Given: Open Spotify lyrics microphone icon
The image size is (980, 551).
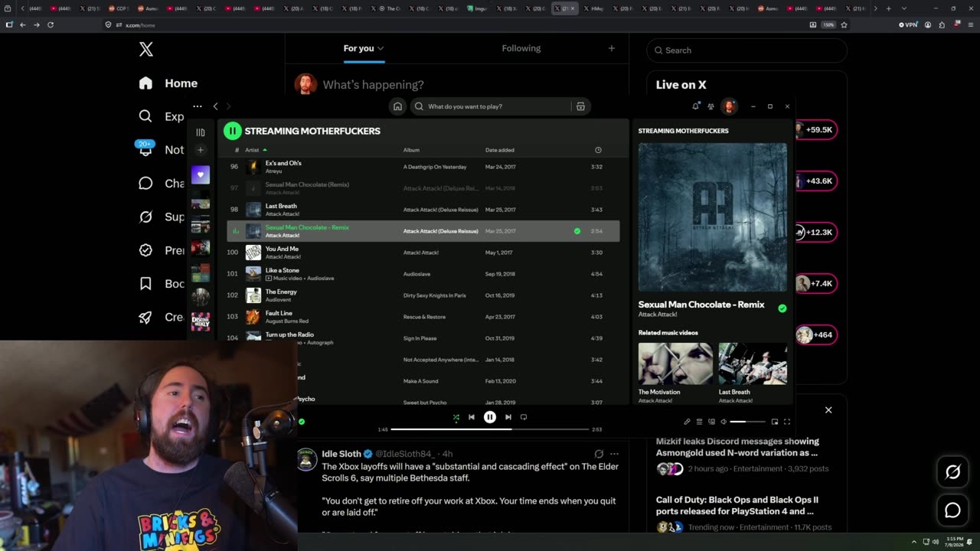Looking at the screenshot, I should [687, 422].
